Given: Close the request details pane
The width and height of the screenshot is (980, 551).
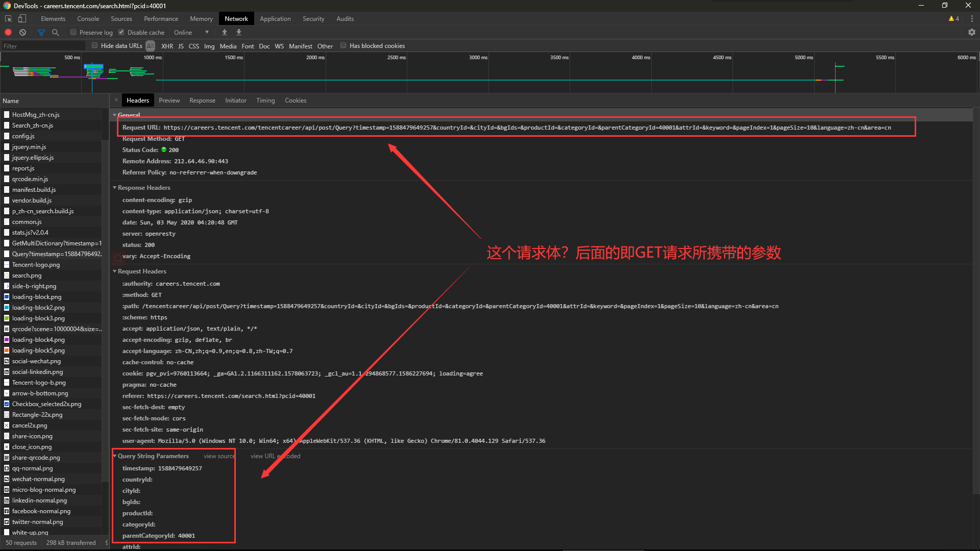Looking at the screenshot, I should pyautogui.click(x=116, y=100).
